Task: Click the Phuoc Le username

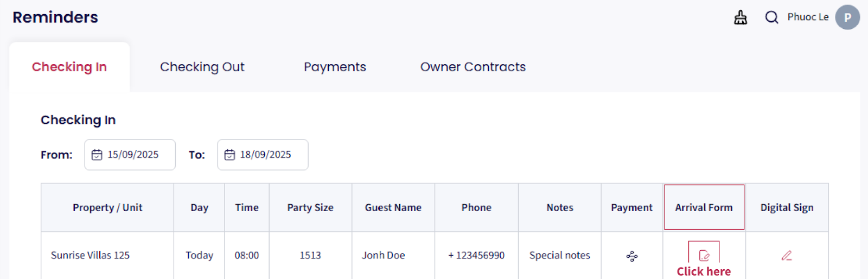Action: point(808,17)
